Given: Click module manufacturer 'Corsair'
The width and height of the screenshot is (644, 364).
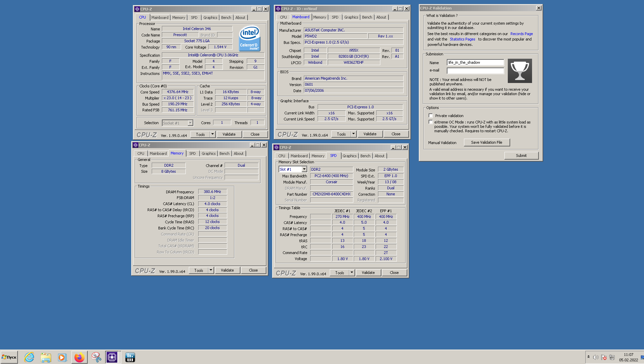Looking at the screenshot, I should click(x=331, y=182).
